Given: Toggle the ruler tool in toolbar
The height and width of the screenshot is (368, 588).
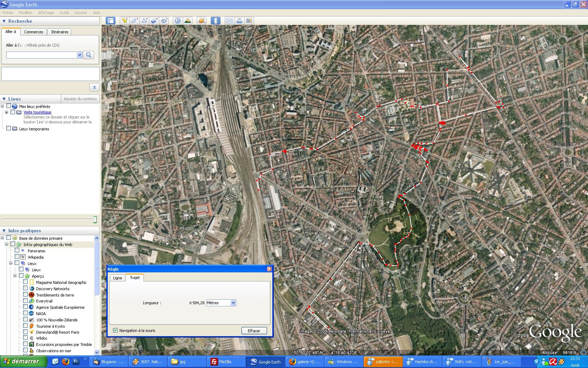Looking at the screenshot, I should pyautogui.click(x=216, y=21).
